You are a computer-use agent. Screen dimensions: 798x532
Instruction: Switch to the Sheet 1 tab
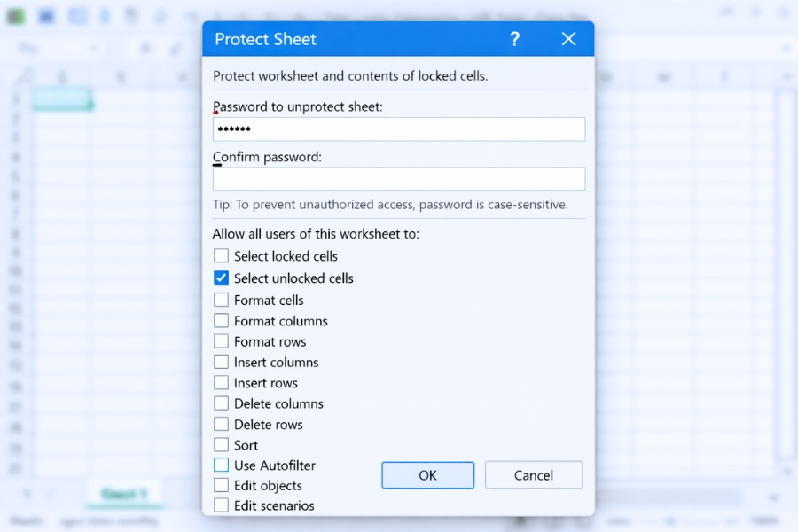(x=122, y=493)
